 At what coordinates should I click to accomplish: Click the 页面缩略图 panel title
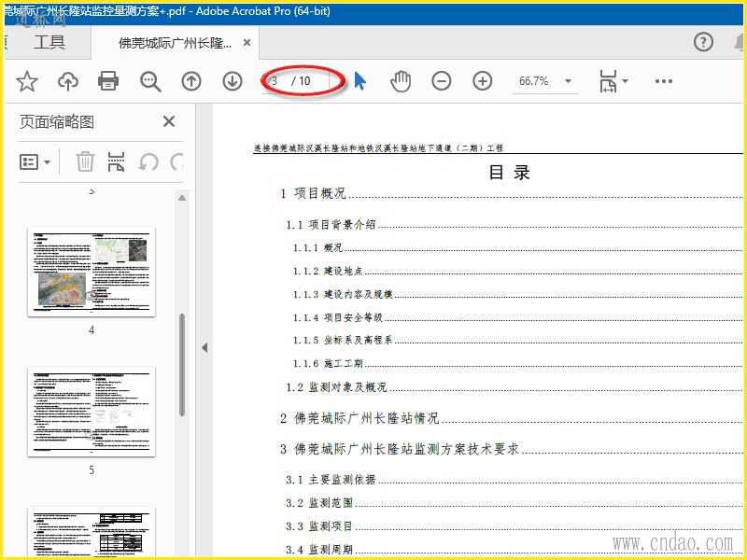(x=57, y=122)
